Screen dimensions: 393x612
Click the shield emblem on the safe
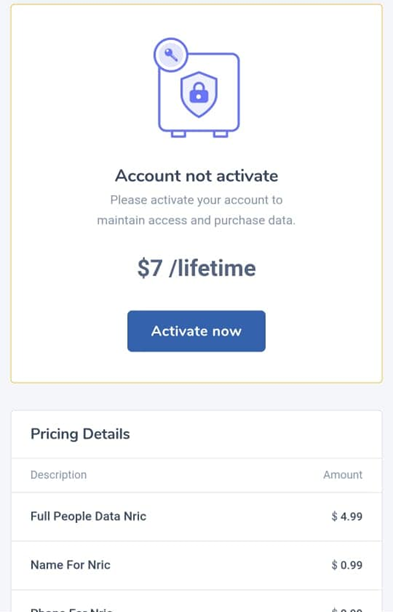coord(199,94)
